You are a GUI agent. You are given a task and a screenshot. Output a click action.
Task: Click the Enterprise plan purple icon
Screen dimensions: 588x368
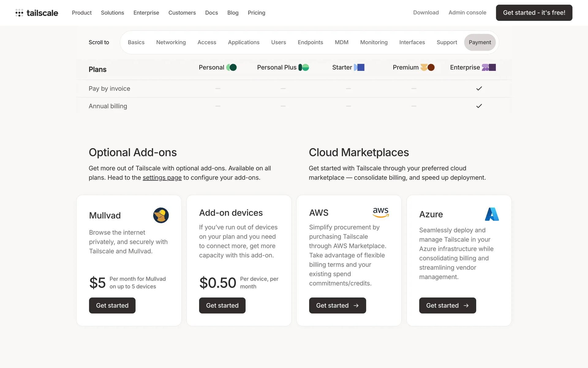[489, 67]
